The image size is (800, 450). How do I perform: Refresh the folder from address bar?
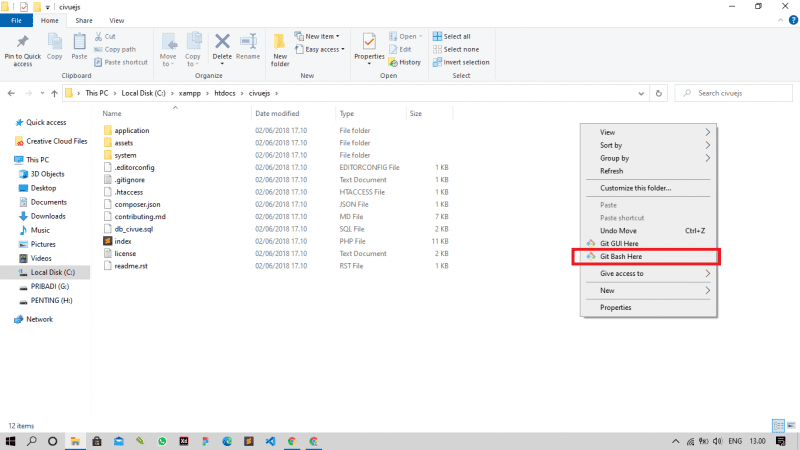pos(658,93)
